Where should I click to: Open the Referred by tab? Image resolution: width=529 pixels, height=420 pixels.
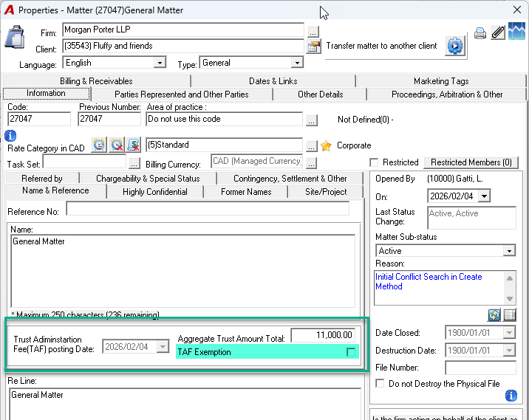coord(42,179)
